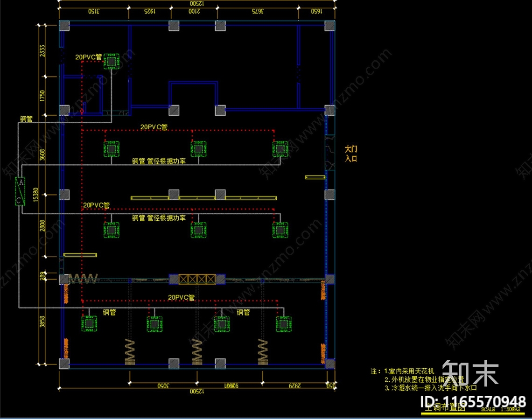
Task: Click second ceiling unit in bottom row
Action: click(154, 324)
